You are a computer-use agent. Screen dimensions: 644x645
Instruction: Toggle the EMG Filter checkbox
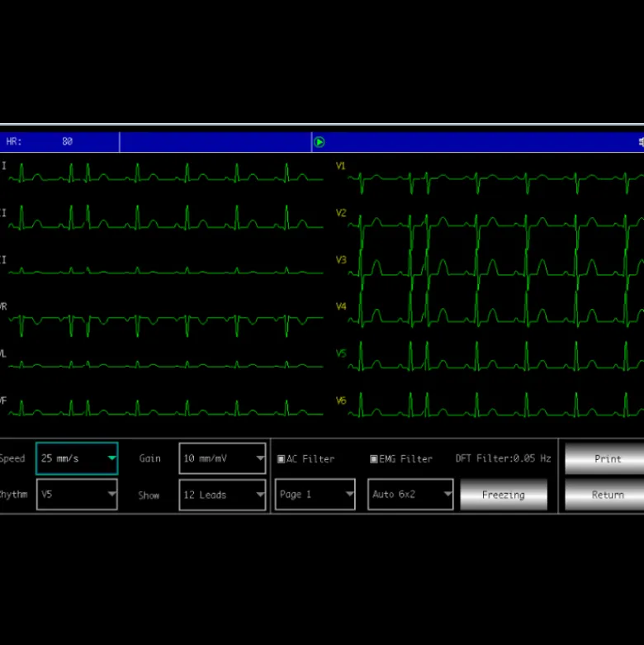click(374, 459)
